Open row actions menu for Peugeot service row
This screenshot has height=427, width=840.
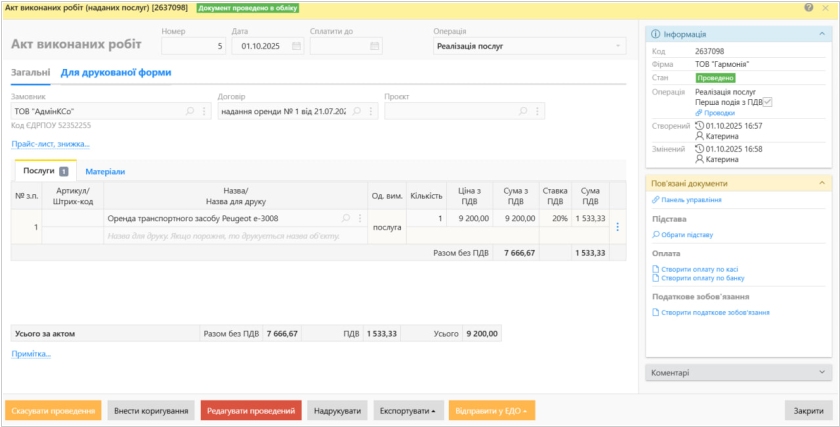pyautogui.click(x=617, y=227)
